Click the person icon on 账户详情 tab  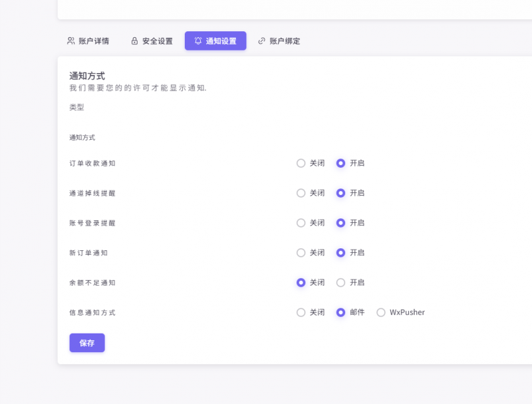coord(70,41)
